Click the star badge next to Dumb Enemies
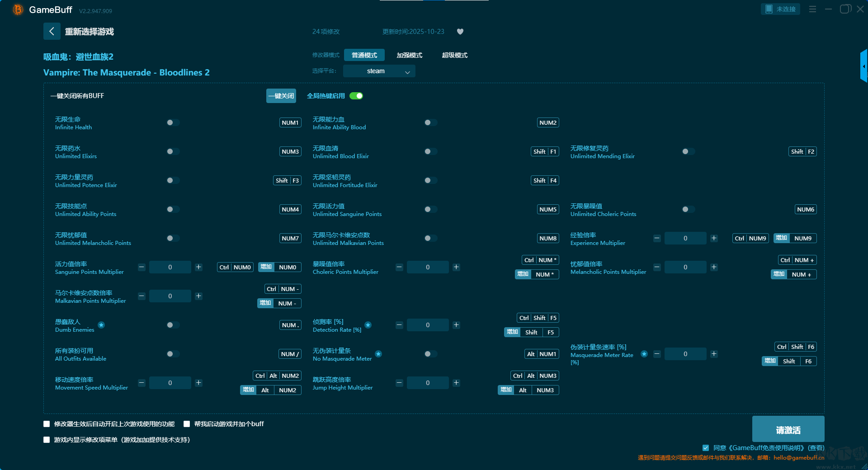Image resolution: width=868 pixels, height=470 pixels. point(101,325)
